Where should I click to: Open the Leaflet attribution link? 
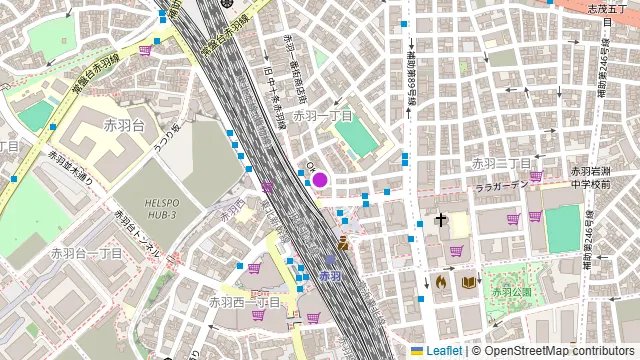444,351
